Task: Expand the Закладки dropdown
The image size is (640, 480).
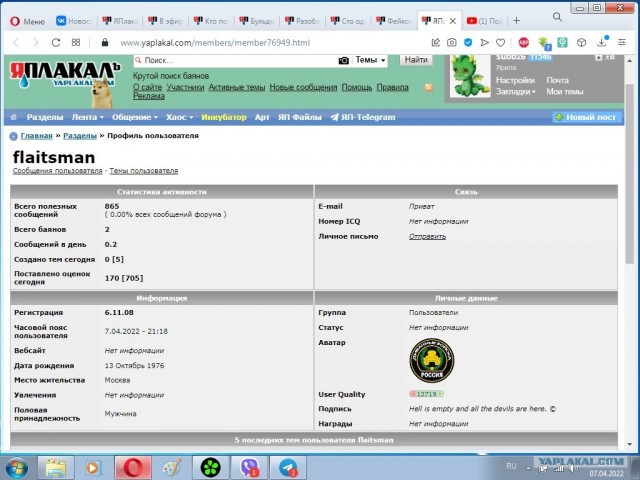Action: click(x=516, y=91)
